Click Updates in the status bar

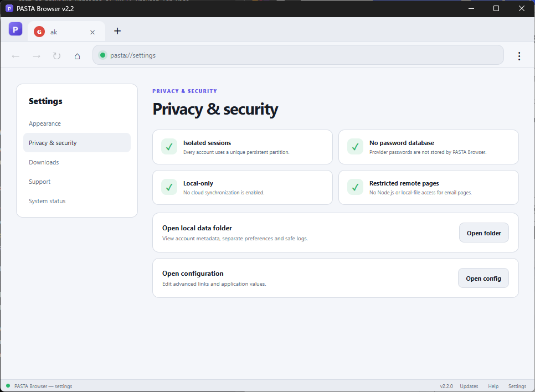tap(469, 386)
